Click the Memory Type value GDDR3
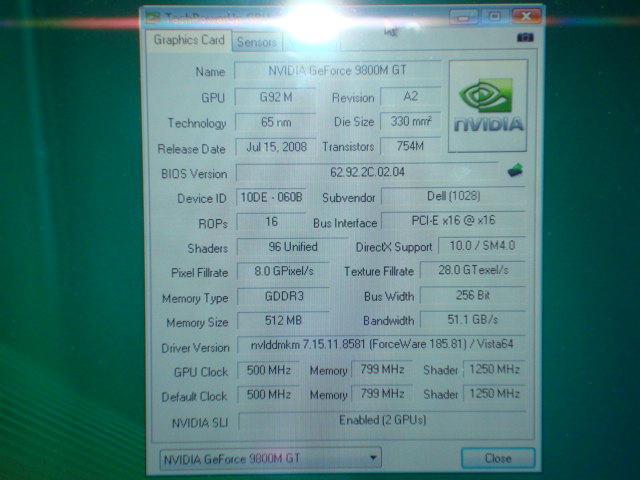Image resolution: width=640 pixels, height=480 pixels. (283, 296)
